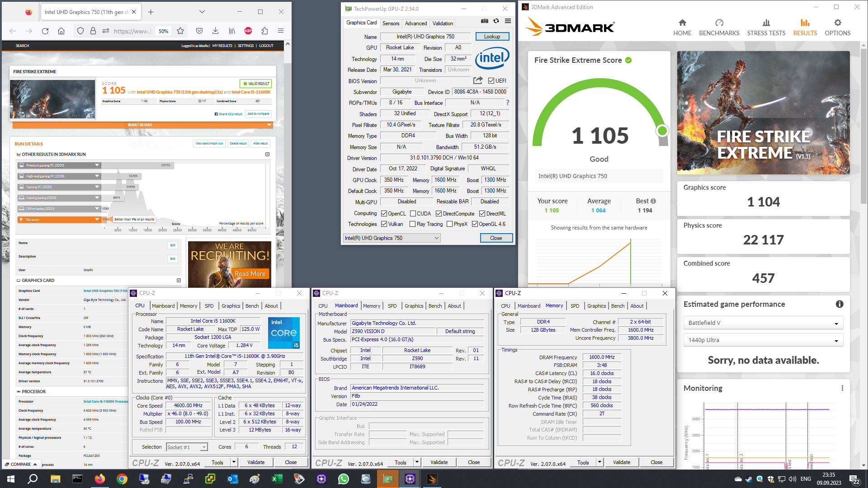The image size is (868, 488).
Task: Click Firefox reload page icon
Action: tap(45, 31)
